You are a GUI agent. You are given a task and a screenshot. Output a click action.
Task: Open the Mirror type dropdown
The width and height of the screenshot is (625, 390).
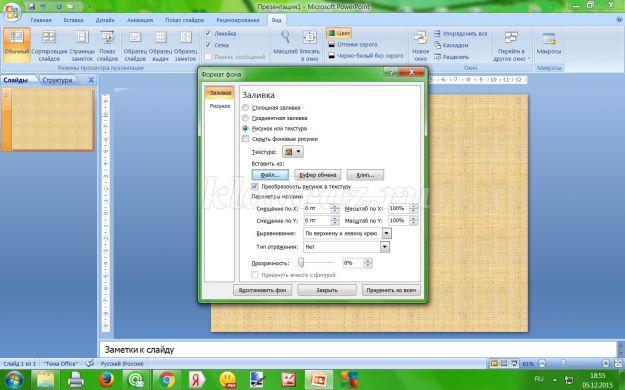[x=385, y=247]
